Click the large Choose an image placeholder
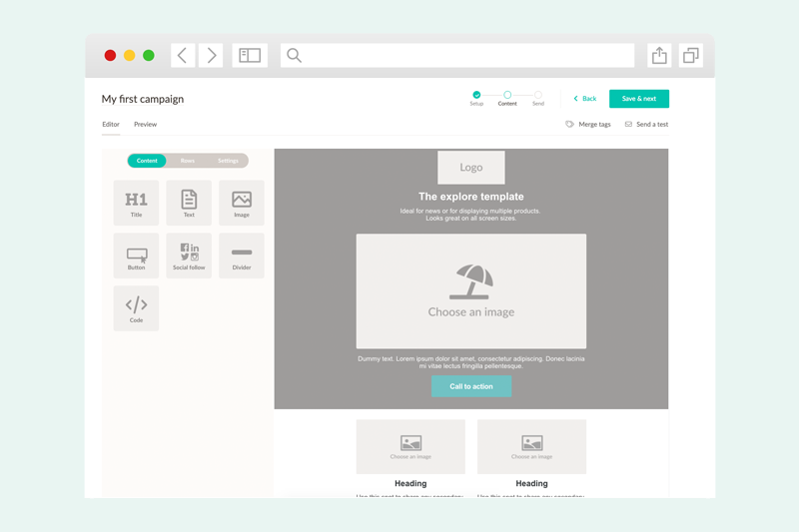 point(471,291)
